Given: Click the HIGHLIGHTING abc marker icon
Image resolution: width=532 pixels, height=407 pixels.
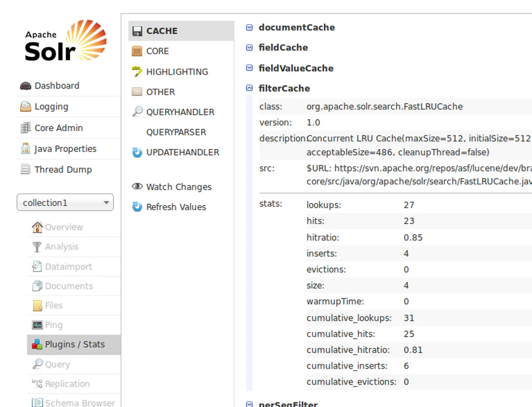Looking at the screenshot, I should point(137,71).
